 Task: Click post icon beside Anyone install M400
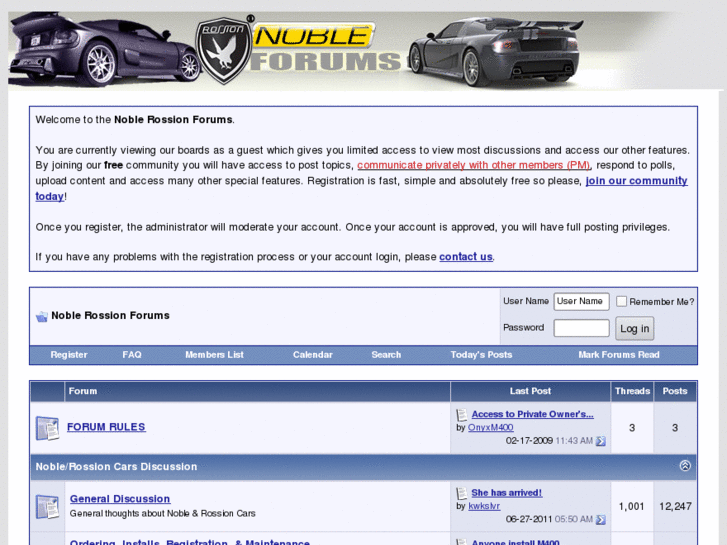(x=462, y=542)
